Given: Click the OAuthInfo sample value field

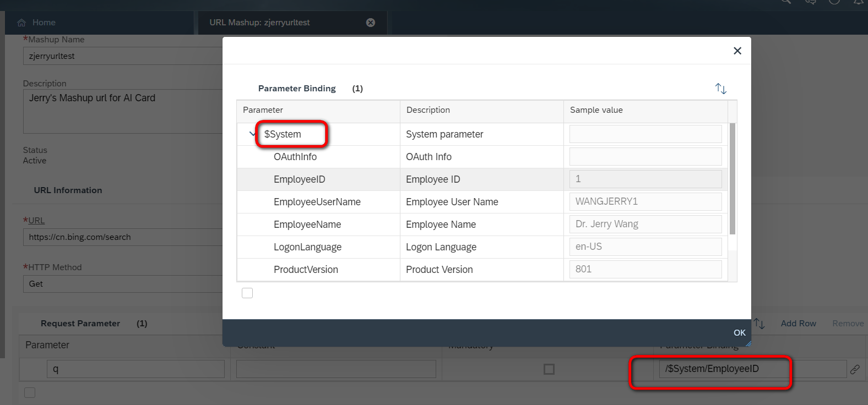Looking at the screenshot, I should tap(645, 157).
